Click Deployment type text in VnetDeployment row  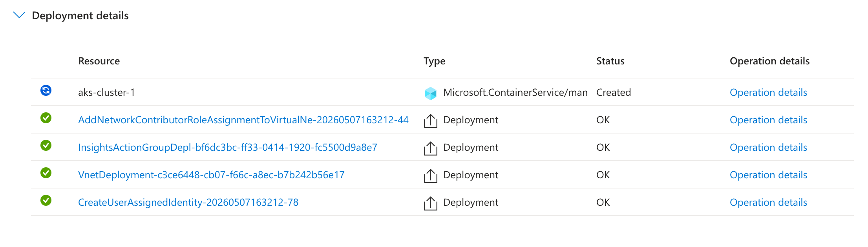pos(471,175)
